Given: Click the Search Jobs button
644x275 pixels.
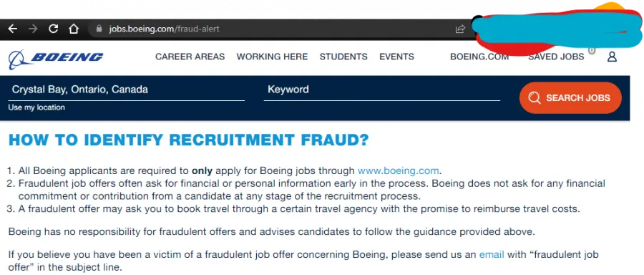Looking at the screenshot, I should point(570,98).
